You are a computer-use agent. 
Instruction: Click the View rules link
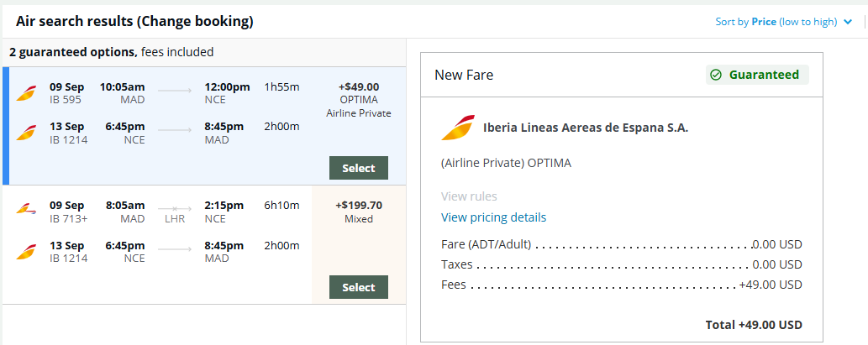(469, 196)
